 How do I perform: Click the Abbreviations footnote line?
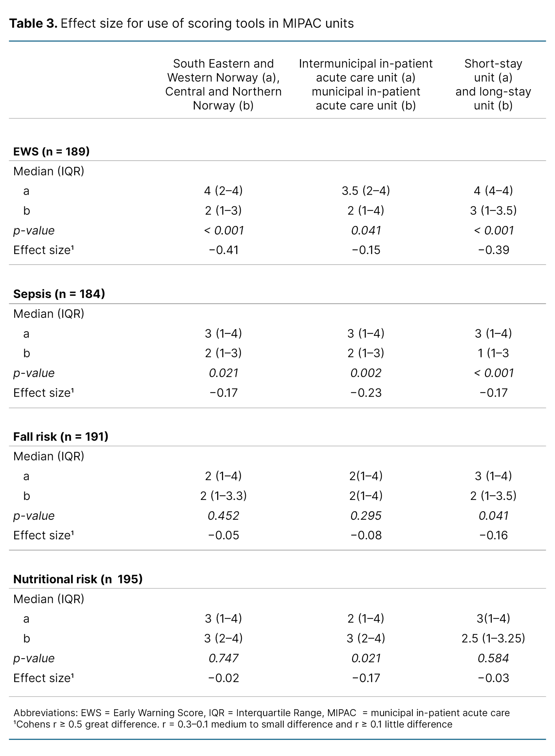coord(262,713)
